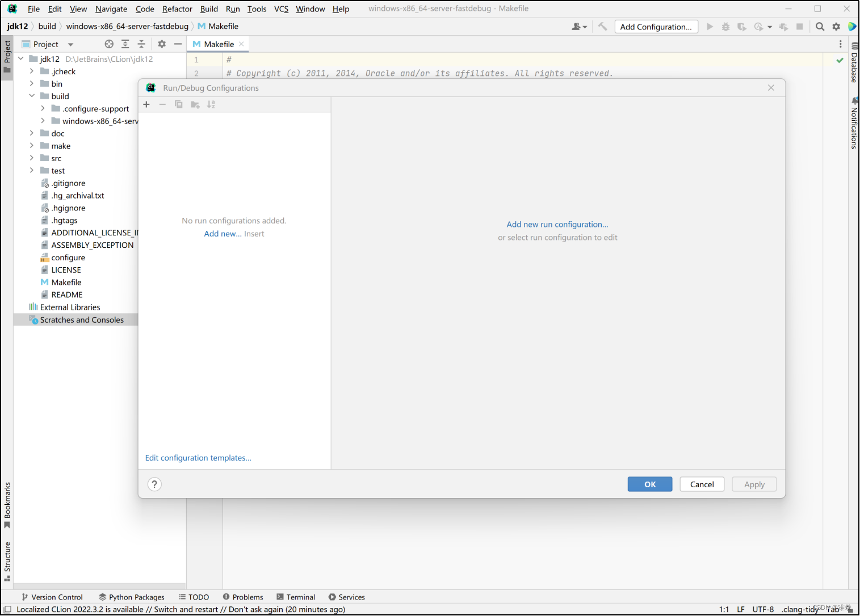Open the Terminal tool window
Image resolution: width=860 pixels, height=616 pixels.
tap(296, 597)
